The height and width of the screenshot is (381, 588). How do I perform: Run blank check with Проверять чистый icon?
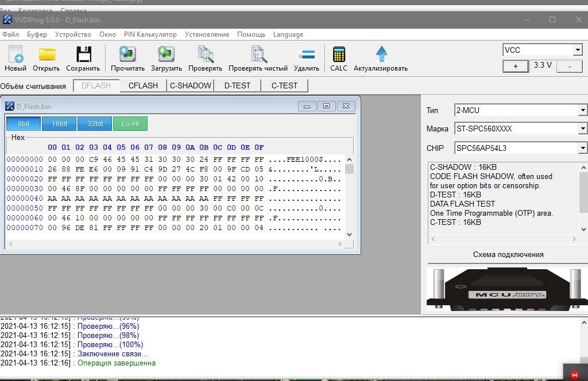(x=258, y=55)
